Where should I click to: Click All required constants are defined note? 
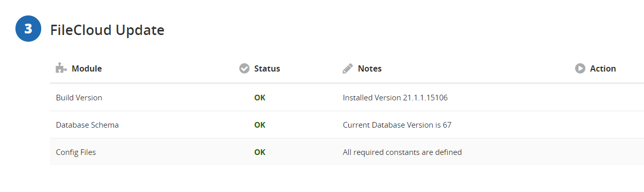click(402, 152)
